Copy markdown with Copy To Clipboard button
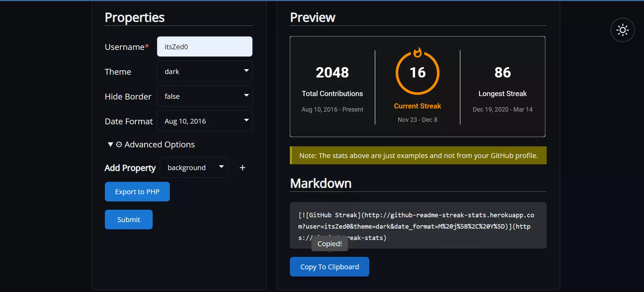The height and width of the screenshot is (292, 644). click(x=329, y=267)
